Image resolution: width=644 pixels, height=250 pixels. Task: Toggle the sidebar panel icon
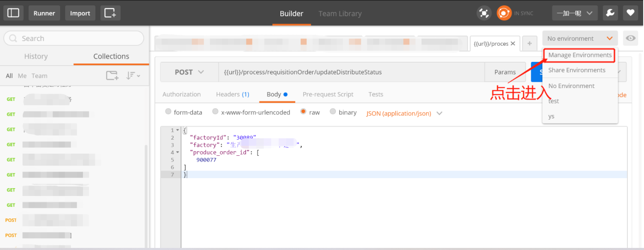click(x=13, y=13)
